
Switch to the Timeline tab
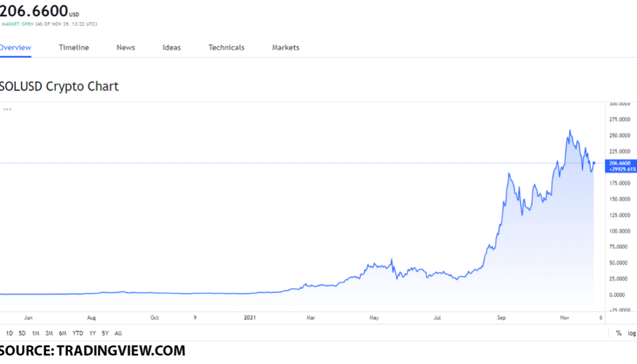pyautogui.click(x=73, y=47)
